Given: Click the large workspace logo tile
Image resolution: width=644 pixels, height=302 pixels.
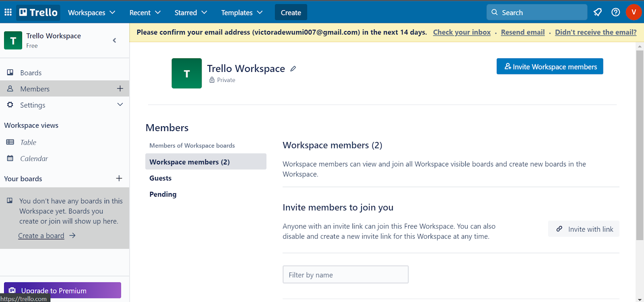Looking at the screenshot, I should [187, 73].
